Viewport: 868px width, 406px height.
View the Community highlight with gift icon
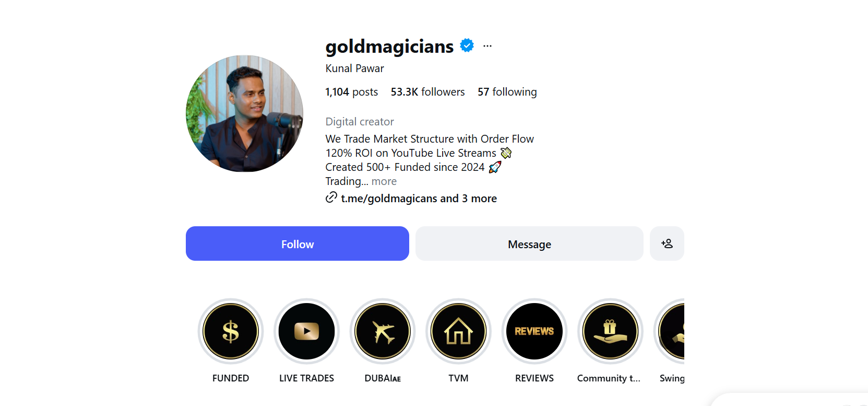610,331
